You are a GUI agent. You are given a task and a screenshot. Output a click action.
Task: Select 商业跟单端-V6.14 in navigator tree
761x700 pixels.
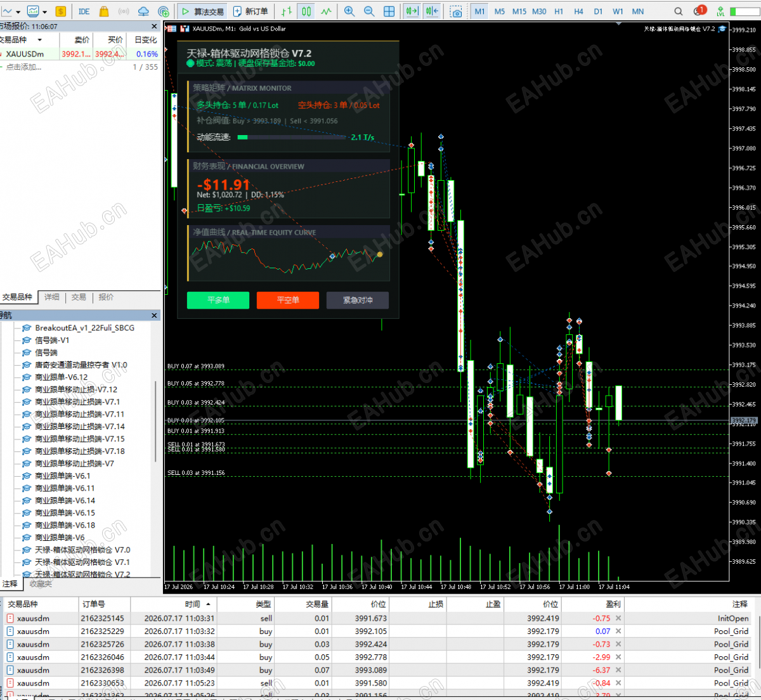tap(65, 500)
